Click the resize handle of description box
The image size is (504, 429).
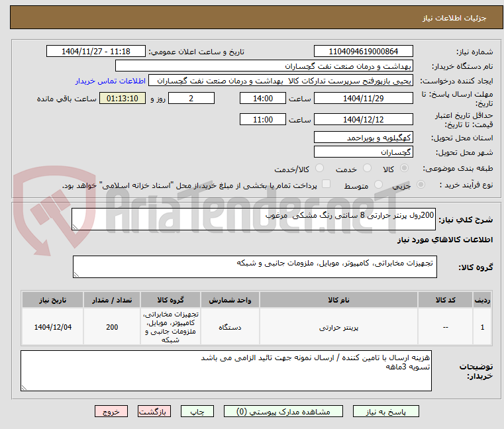[x=75, y=227]
